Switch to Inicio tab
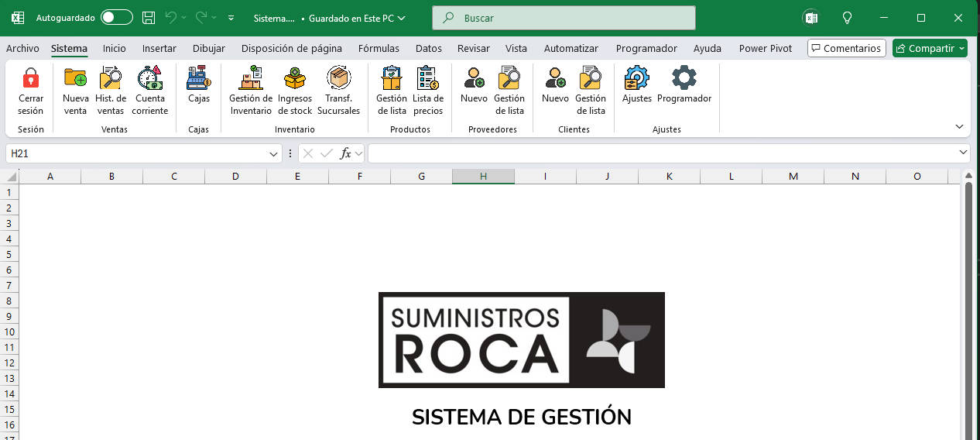 114,48
